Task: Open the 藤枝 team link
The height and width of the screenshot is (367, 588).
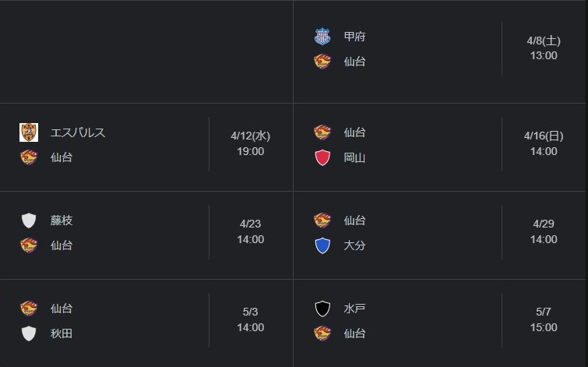Action: (62, 221)
